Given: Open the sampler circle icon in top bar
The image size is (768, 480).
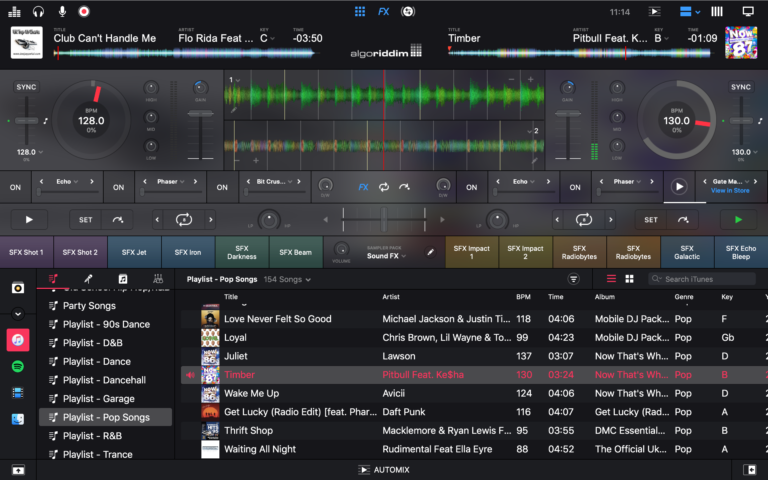Looking at the screenshot, I should pyautogui.click(x=408, y=11).
